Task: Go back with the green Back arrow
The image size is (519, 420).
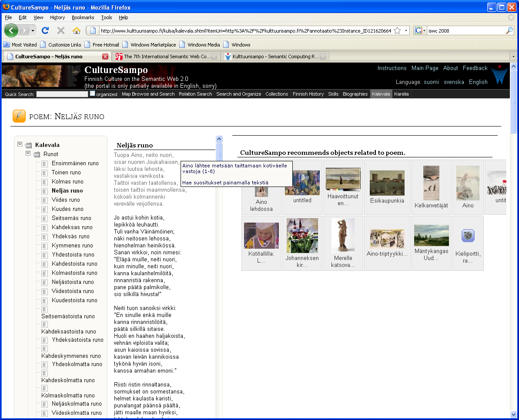Action: [x=11, y=31]
